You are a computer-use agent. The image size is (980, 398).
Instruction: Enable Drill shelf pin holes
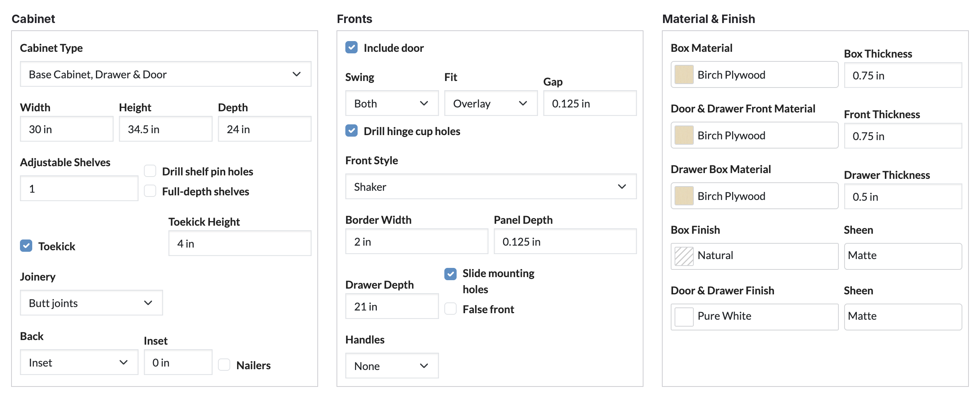150,171
